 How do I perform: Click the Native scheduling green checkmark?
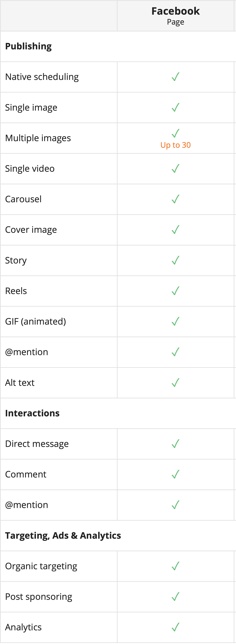pyautogui.click(x=176, y=77)
